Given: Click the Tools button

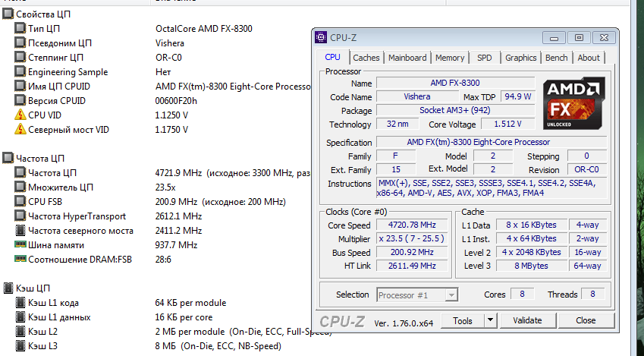Looking at the screenshot, I should point(463,321).
